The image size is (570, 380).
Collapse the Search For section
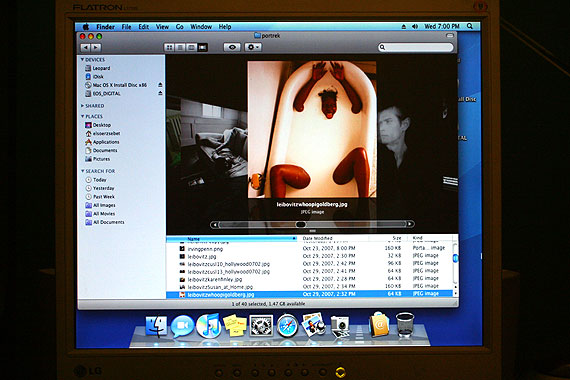[83, 171]
